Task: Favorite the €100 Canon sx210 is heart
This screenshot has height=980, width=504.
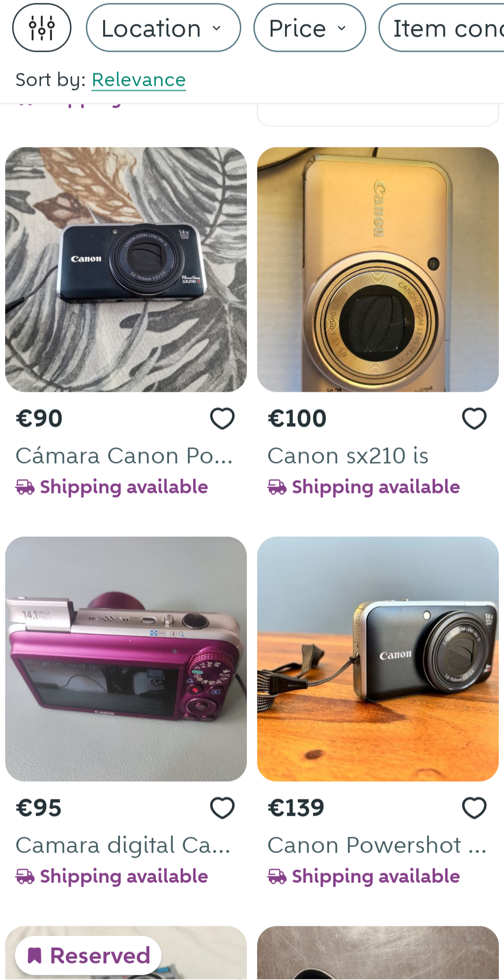Action: 474,418
